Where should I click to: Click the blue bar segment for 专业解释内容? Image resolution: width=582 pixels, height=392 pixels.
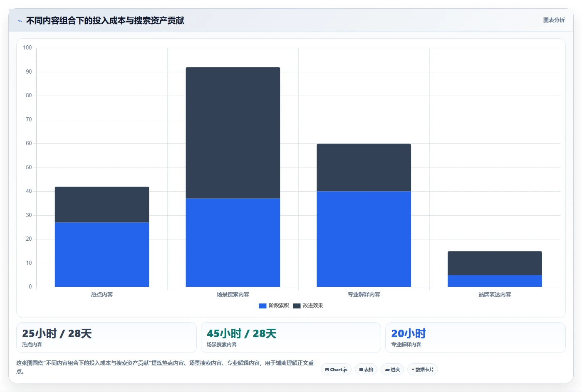364,239
